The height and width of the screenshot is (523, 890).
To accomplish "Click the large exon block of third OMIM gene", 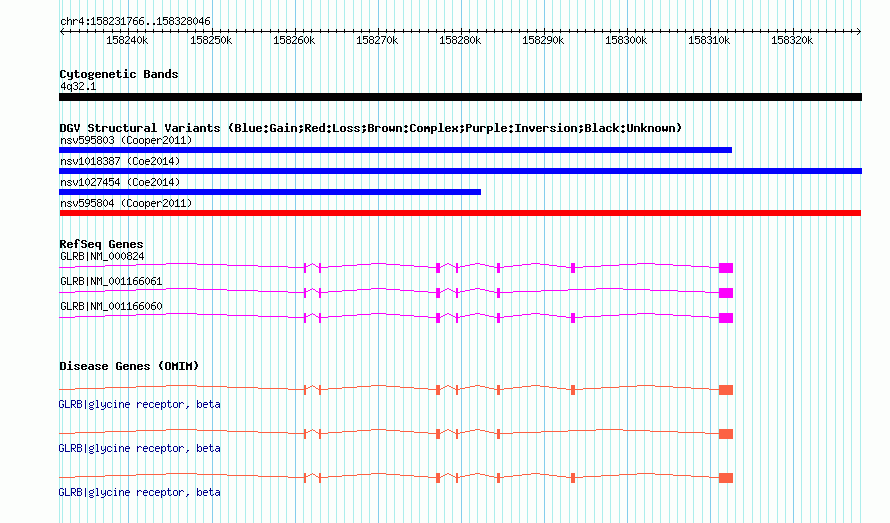I will [x=726, y=478].
